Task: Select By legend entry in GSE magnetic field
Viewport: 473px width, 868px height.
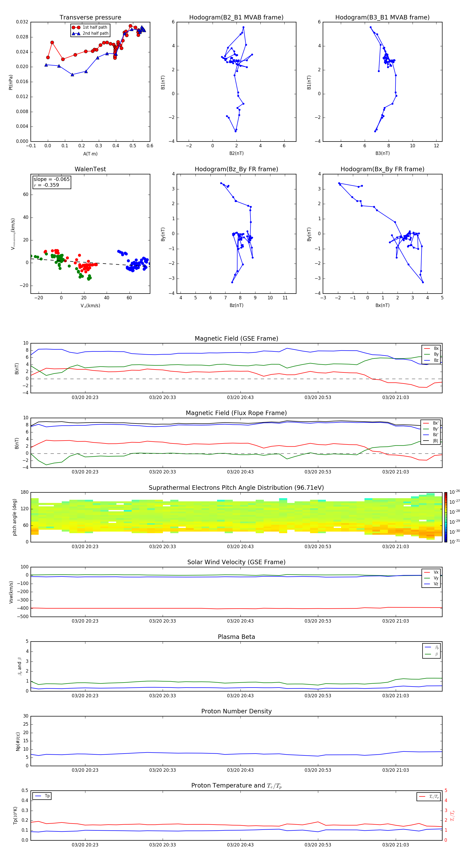Action: click(431, 354)
